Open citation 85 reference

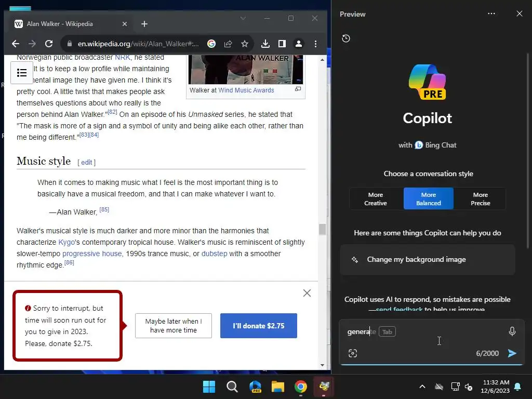104,210
